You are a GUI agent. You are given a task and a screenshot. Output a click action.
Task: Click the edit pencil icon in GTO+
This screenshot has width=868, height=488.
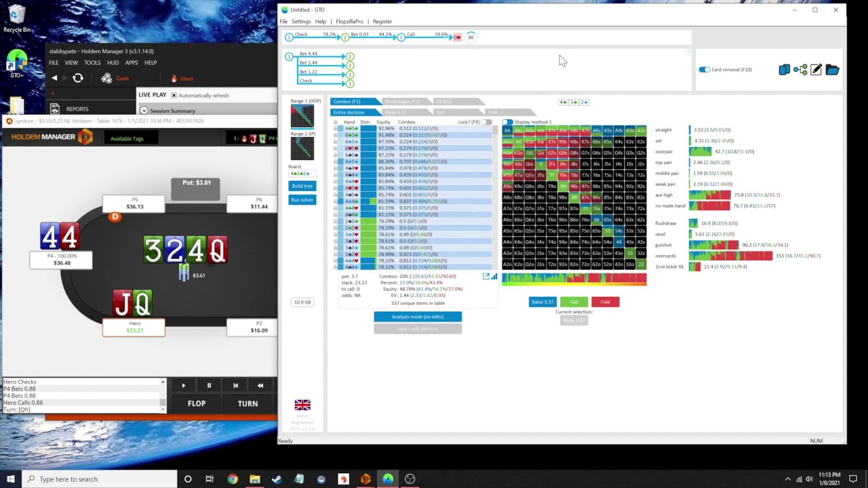pos(816,70)
